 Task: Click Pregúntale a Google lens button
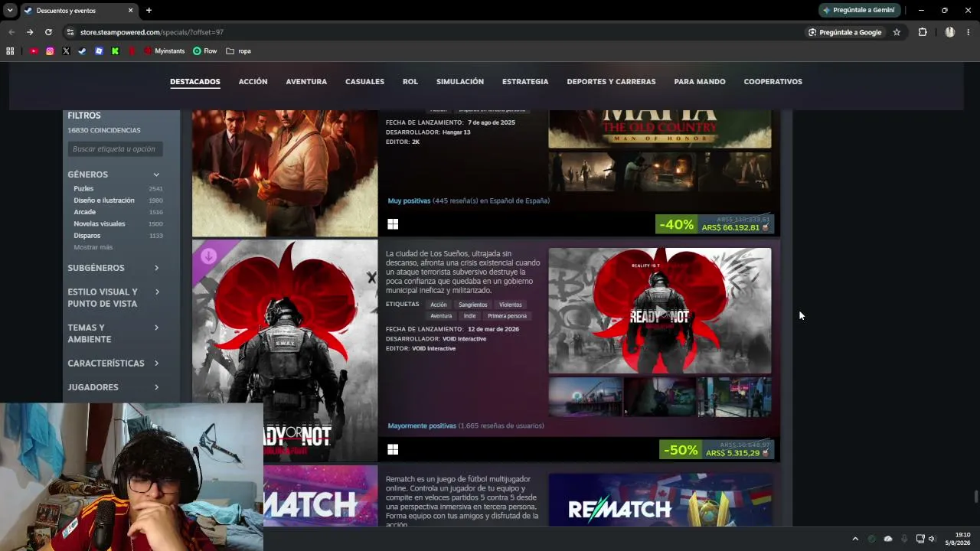845,32
